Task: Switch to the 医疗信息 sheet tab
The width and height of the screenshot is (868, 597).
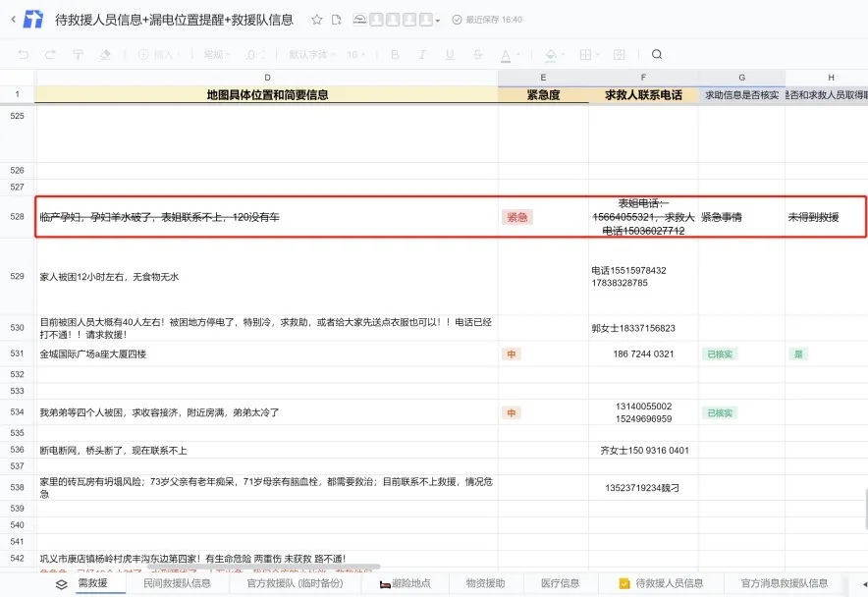Action: tap(561, 583)
